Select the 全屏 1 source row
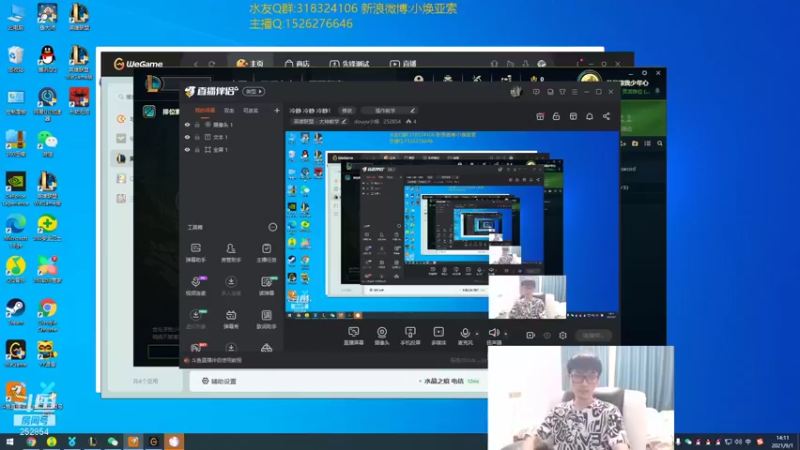Image resolution: width=800 pixels, height=450 pixels. click(x=232, y=150)
